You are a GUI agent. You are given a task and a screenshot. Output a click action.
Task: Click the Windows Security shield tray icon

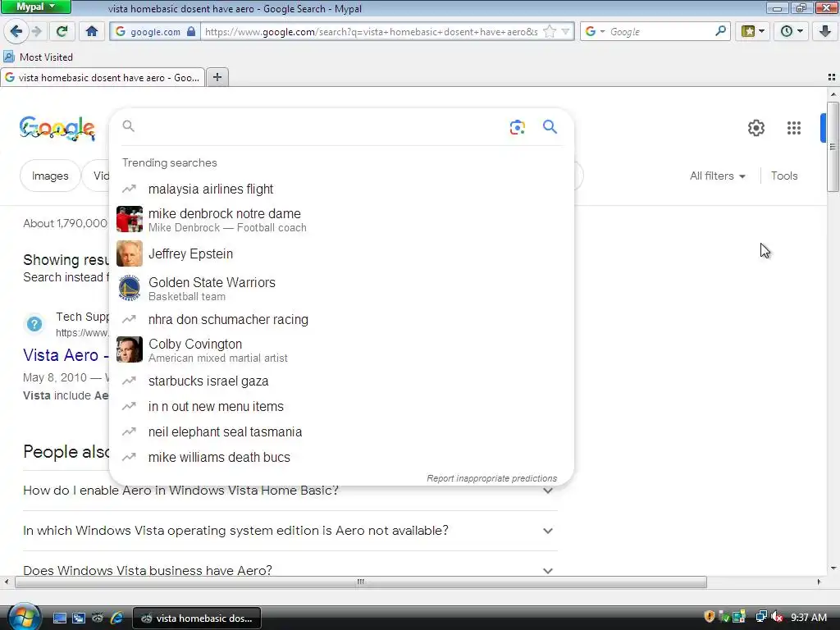pos(710,617)
